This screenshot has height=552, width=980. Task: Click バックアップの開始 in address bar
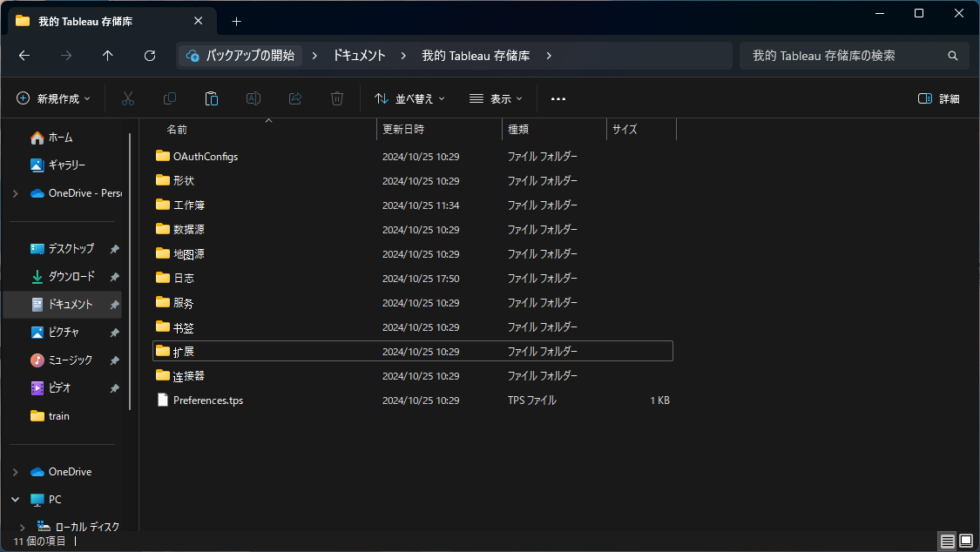pos(240,56)
